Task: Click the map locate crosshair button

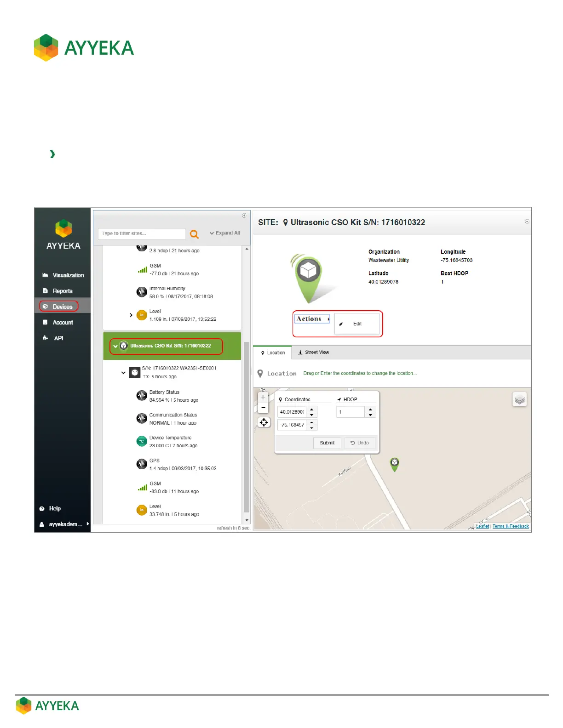Action: 264,422
